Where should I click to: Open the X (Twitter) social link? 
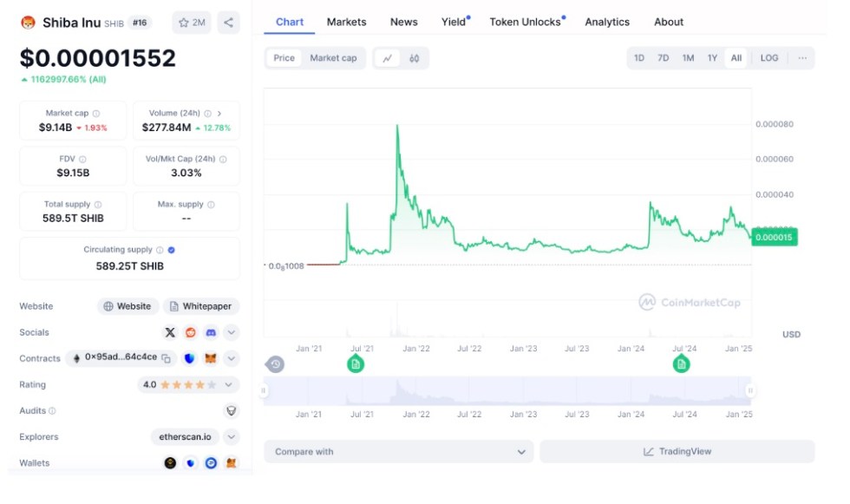(x=170, y=332)
